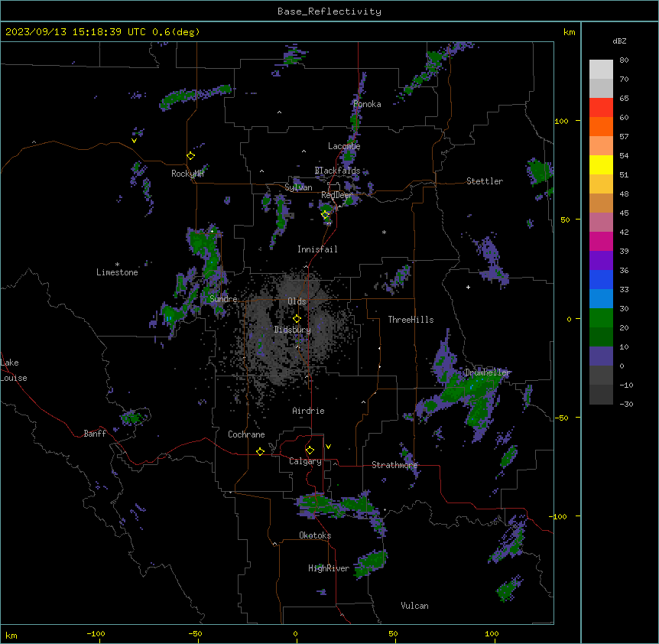
Task: Select the purple 36-39 dBZ legend swatch
Action: tap(601, 261)
